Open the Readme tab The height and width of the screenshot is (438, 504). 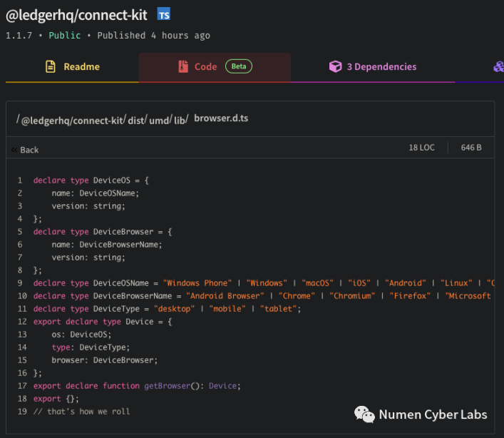pos(72,67)
